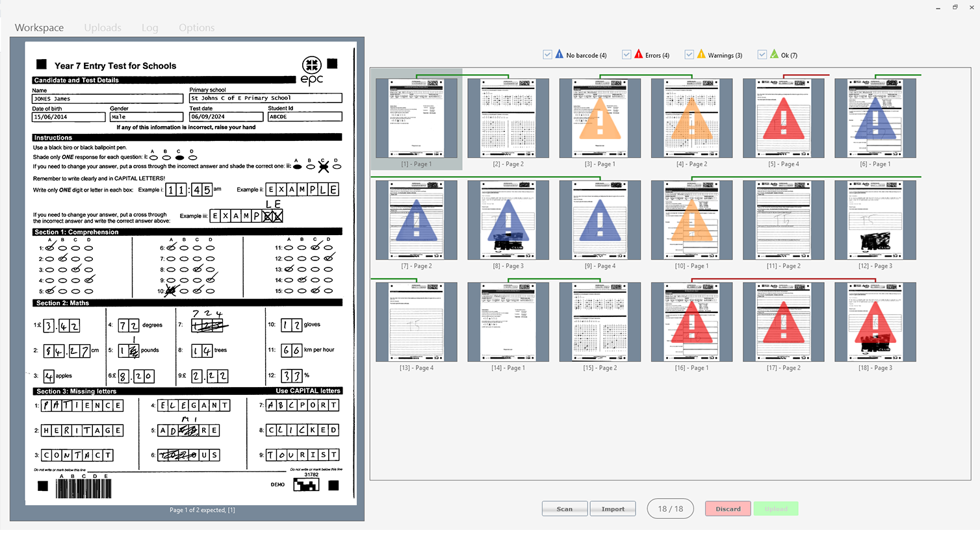Click the Scan button
Viewport: 980px width, 552px height.
(565, 508)
